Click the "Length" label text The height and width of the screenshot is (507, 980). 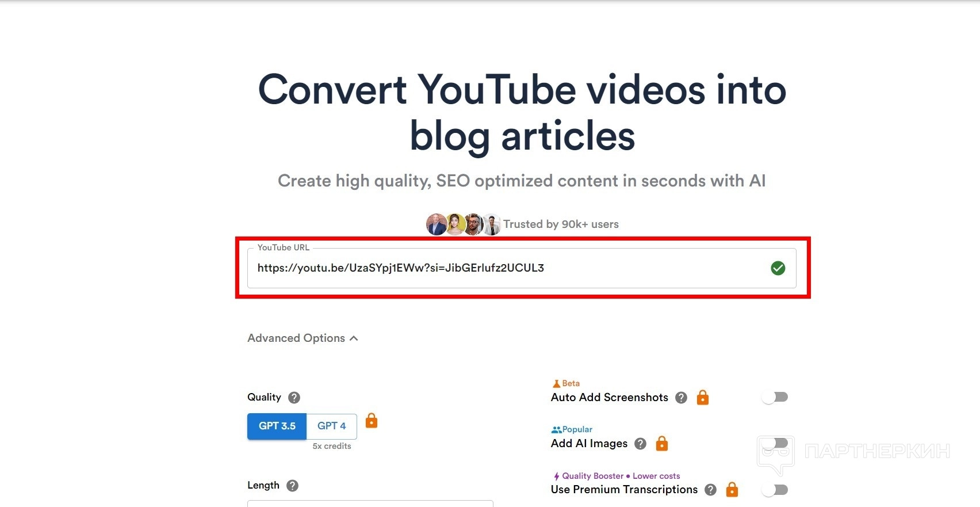(x=263, y=486)
